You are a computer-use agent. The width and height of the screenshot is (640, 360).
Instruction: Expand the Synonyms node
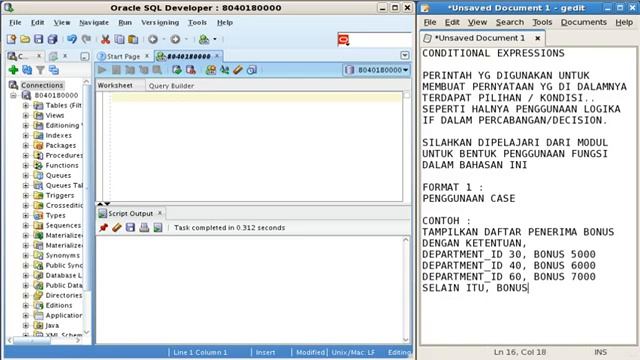(x=26, y=256)
